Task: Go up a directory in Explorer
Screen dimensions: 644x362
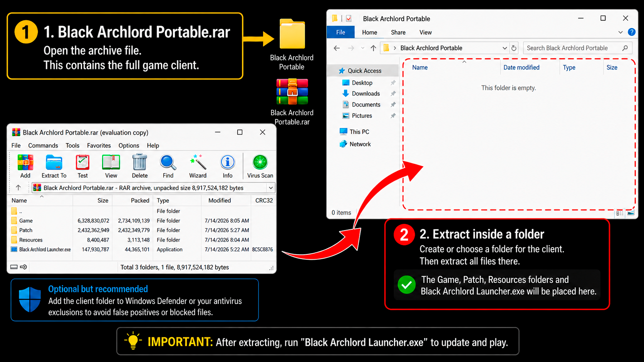Action: pyautogui.click(x=373, y=48)
